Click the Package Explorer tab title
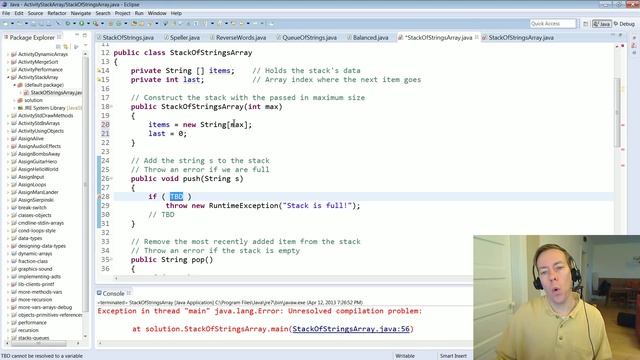This screenshot has height=360, width=640. click(32, 37)
